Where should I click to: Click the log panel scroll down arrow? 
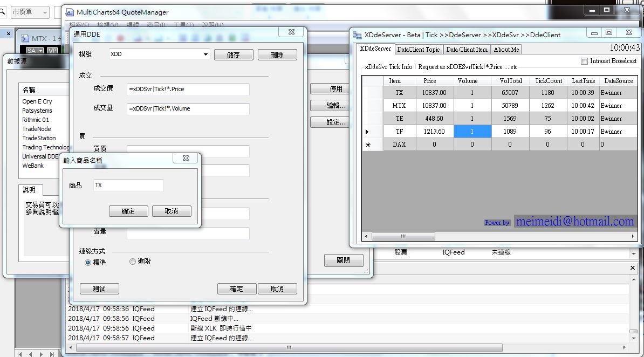click(x=633, y=338)
